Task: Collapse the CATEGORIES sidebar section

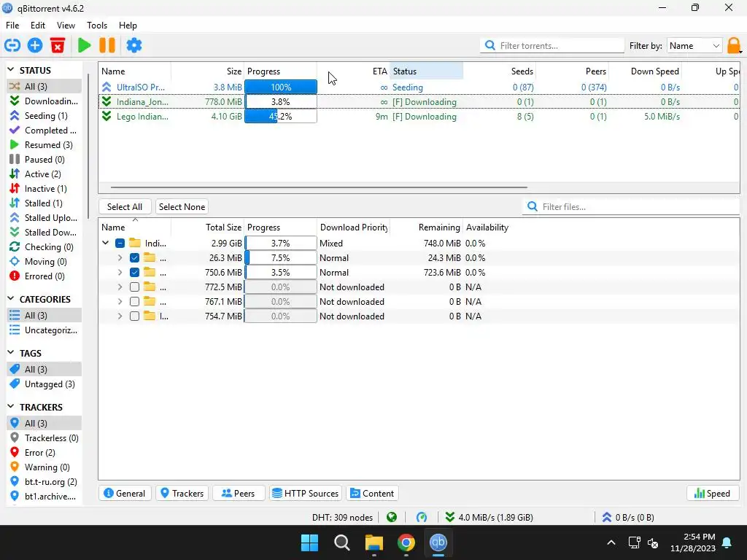Action: click(x=11, y=299)
